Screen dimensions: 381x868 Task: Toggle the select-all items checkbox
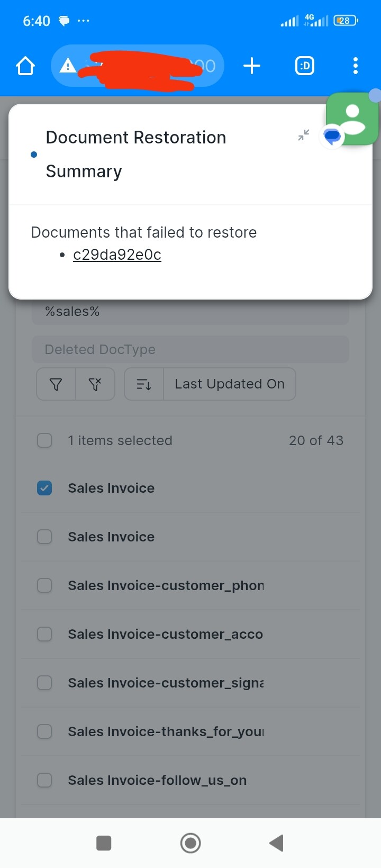(x=44, y=440)
